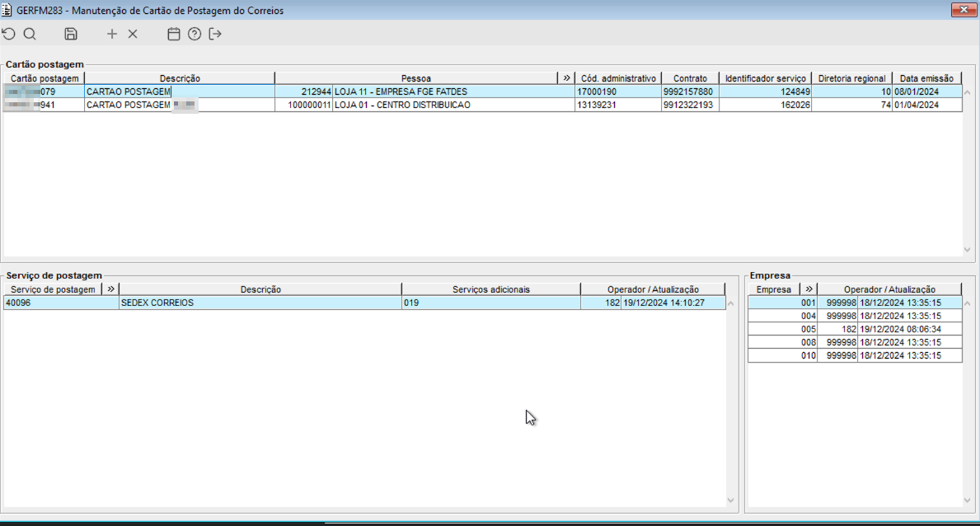The width and height of the screenshot is (980, 526).
Task: Open the calendar toolbar icon
Action: click(x=174, y=34)
